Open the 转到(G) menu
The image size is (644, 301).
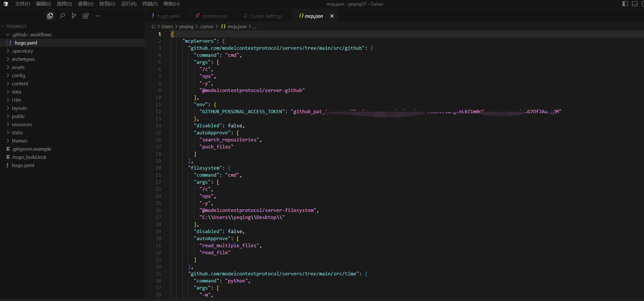(107, 4)
